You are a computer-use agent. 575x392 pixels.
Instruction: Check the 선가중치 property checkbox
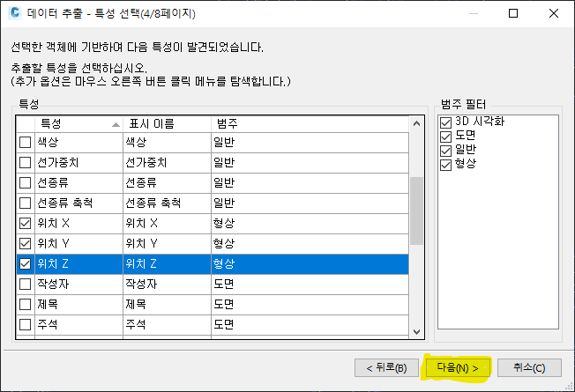(x=25, y=162)
